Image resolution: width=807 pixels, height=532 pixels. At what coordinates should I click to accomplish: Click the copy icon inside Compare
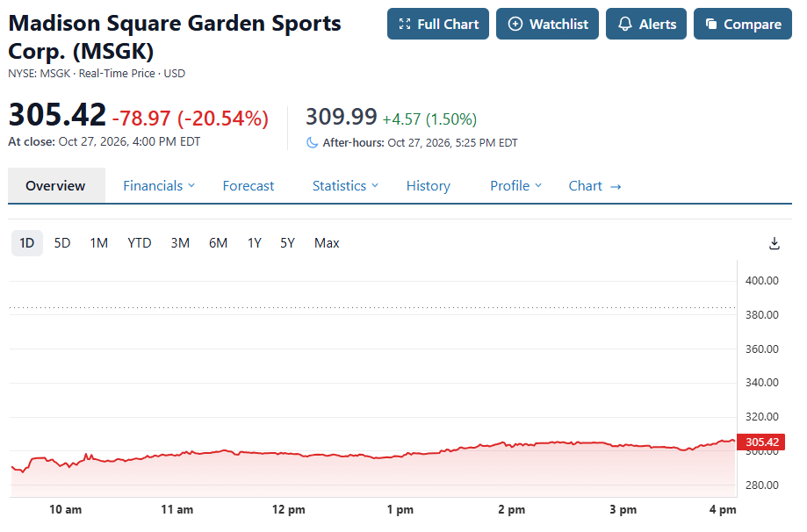tap(711, 24)
